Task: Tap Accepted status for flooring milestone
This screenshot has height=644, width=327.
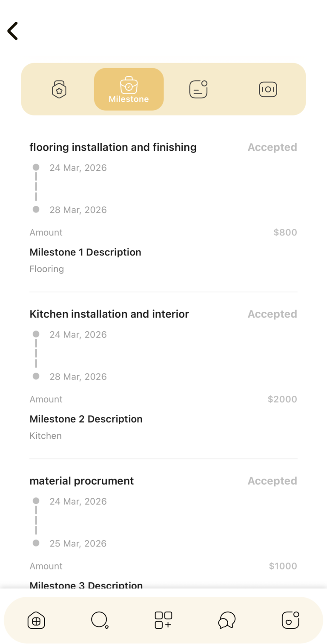Action: [272, 147]
